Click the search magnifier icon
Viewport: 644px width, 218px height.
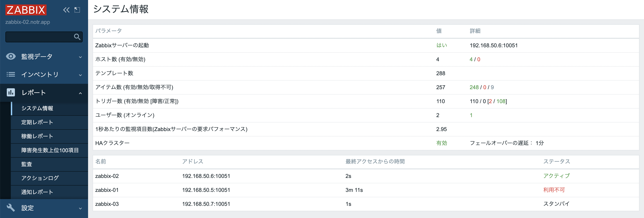point(77,37)
